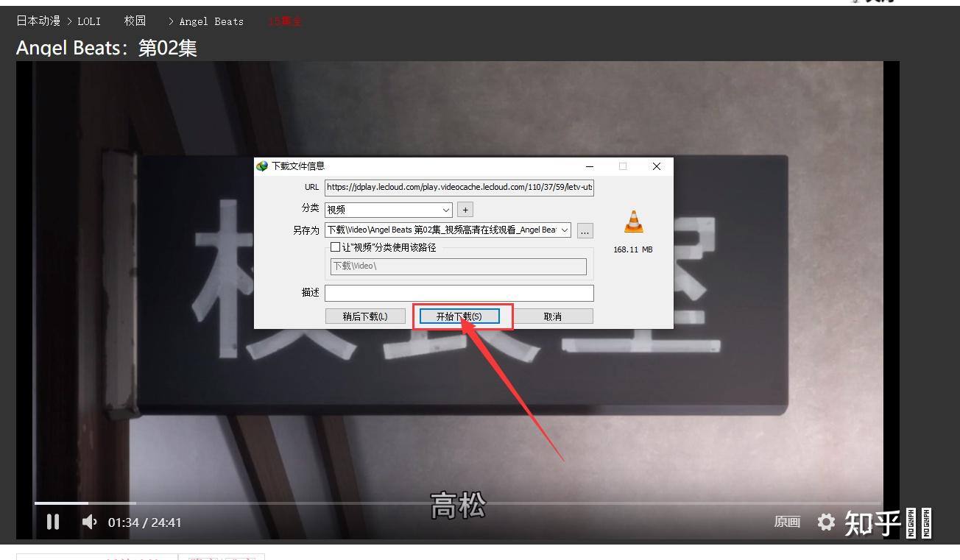Screen dimensions: 960x560
Task: Minimize the 下载文件信息 dialog
Action: (590, 166)
